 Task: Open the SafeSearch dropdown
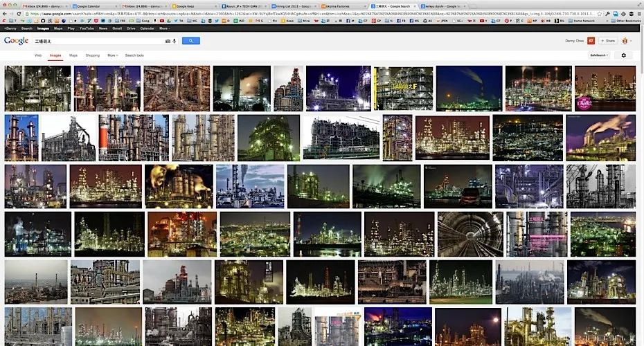[599, 55]
